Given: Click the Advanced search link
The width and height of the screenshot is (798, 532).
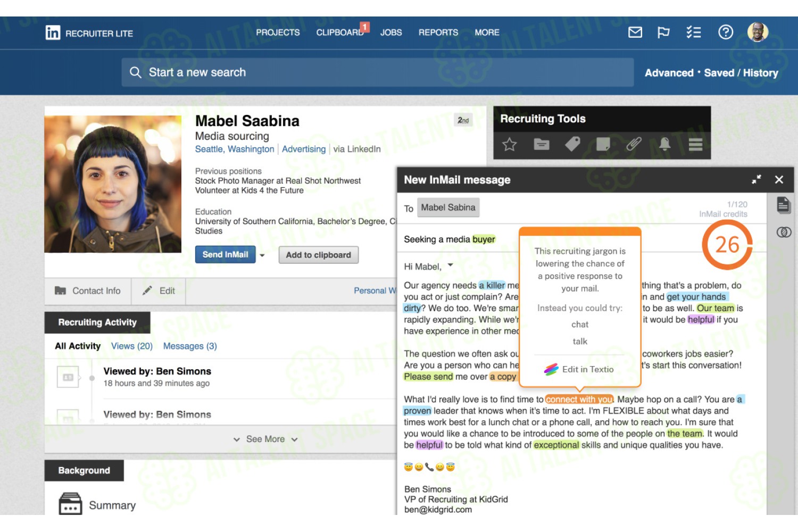Looking at the screenshot, I should coord(669,73).
